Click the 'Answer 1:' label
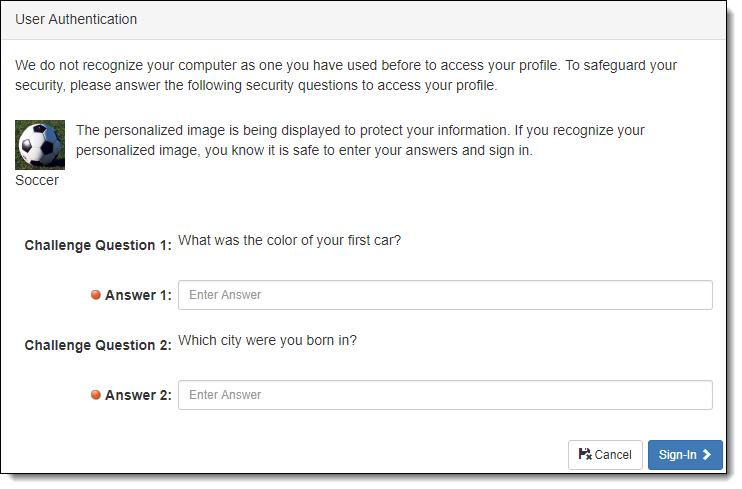This screenshot has height=489, width=742. 138,295
